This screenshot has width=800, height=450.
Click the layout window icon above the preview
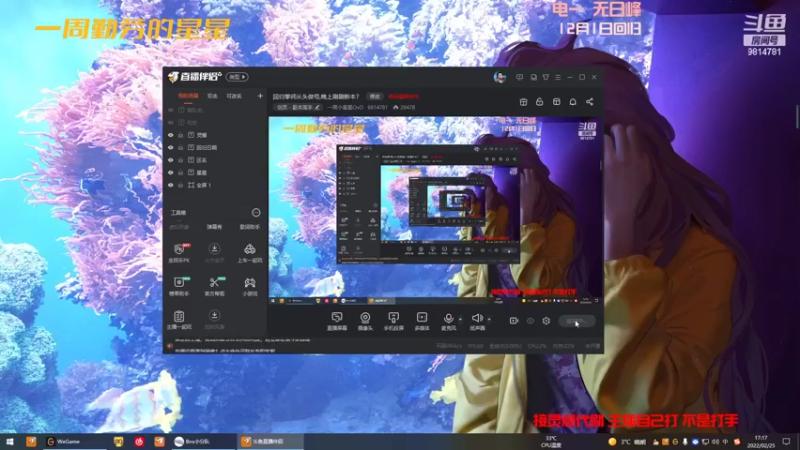tap(556, 102)
